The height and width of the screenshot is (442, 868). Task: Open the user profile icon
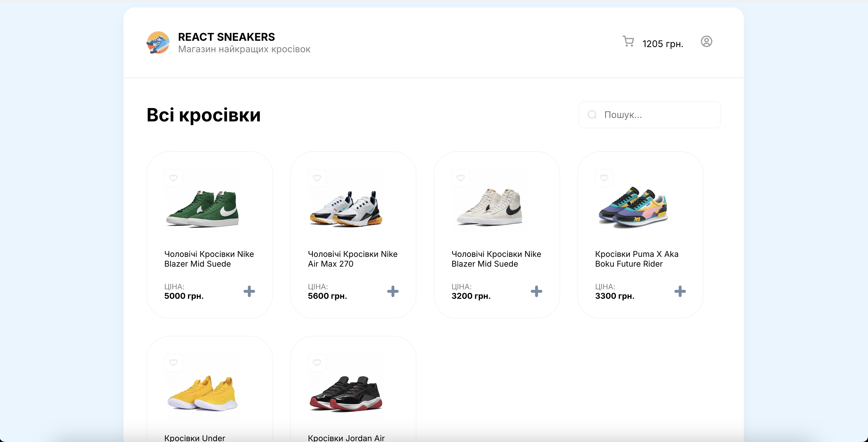coord(706,41)
